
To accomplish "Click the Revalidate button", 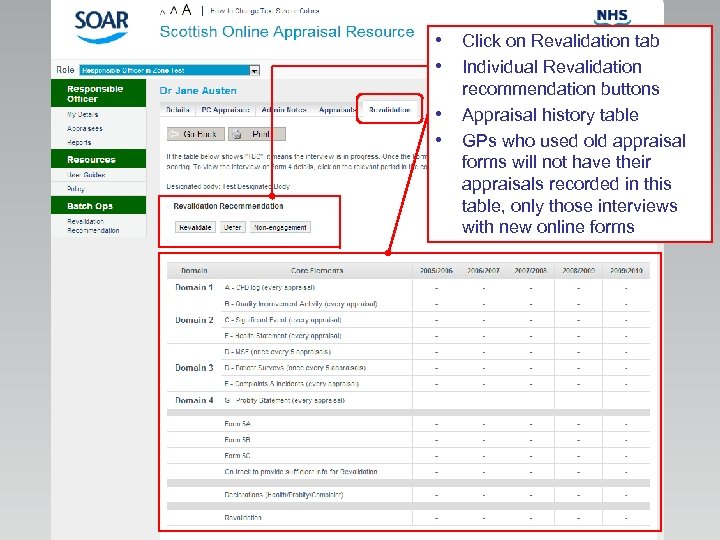I will pyautogui.click(x=195, y=227).
